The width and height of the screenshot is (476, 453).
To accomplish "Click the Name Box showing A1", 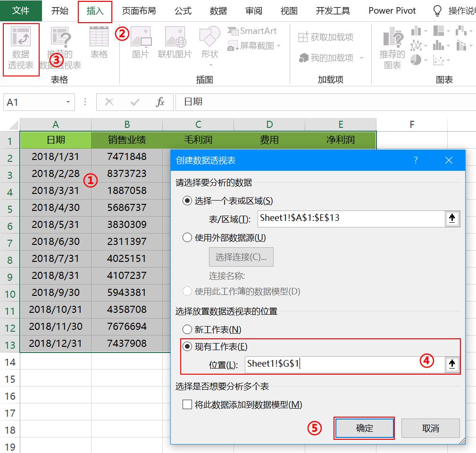I will (39, 102).
